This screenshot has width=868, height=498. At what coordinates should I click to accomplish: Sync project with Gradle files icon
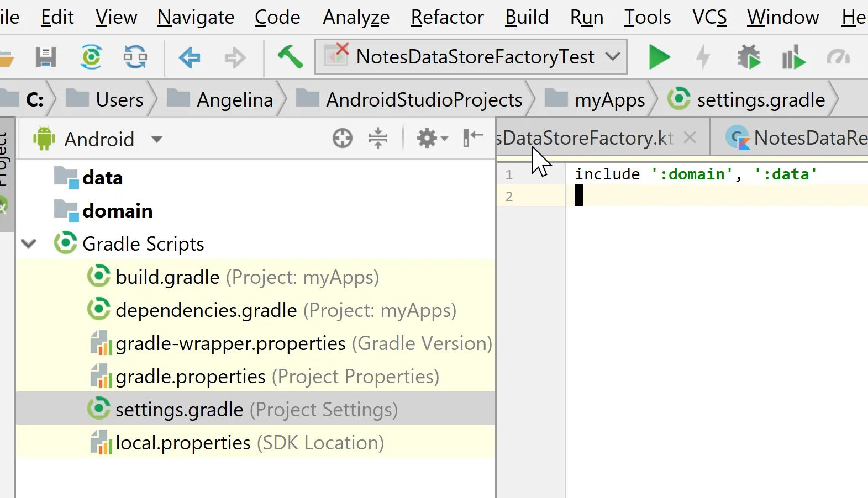(x=91, y=57)
